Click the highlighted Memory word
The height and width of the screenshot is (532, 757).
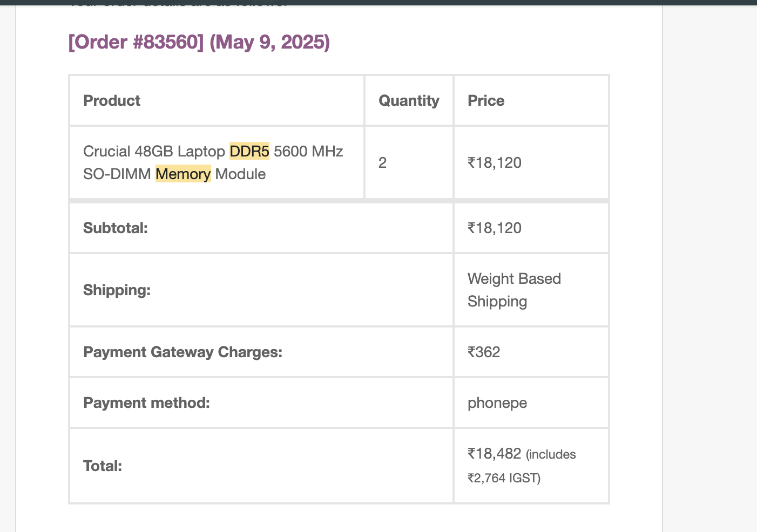(x=183, y=174)
